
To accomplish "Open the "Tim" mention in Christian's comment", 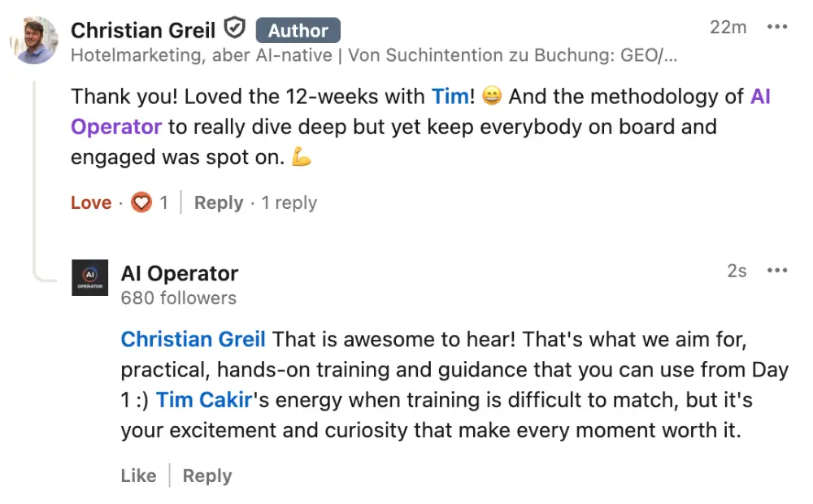I will (450, 96).
